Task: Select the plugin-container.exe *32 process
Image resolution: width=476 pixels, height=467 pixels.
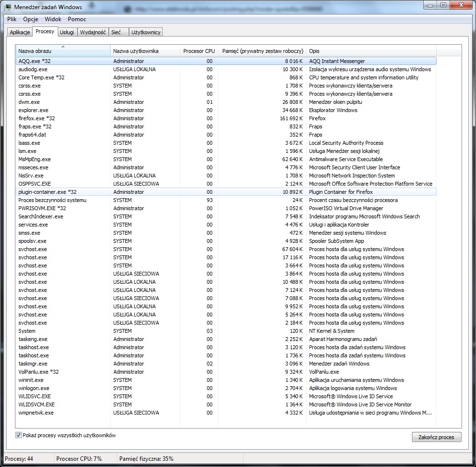Action: pyautogui.click(x=226, y=192)
